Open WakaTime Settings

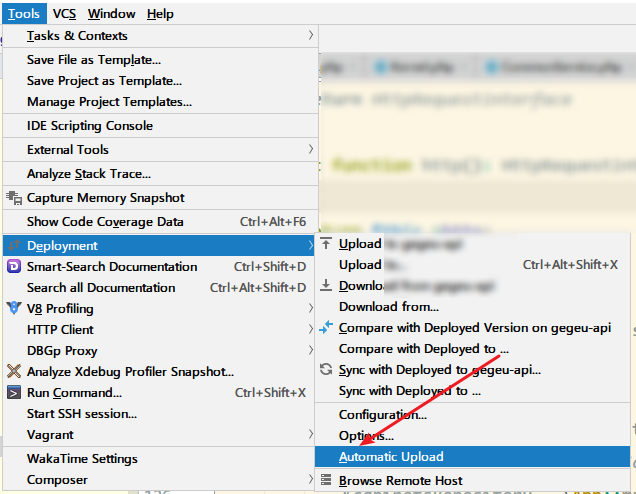(82, 459)
